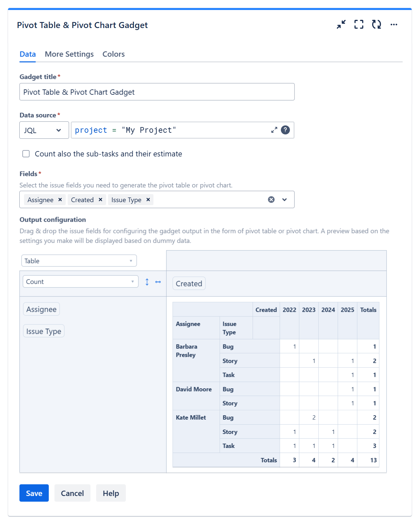420x521 pixels.
Task: Clear all selected fields
Action: (271, 199)
